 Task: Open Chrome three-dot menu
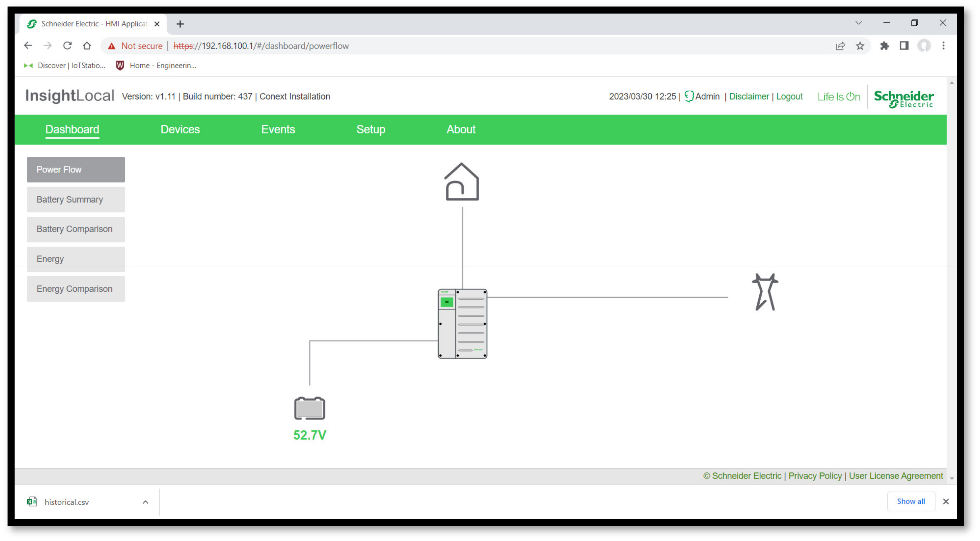943,46
